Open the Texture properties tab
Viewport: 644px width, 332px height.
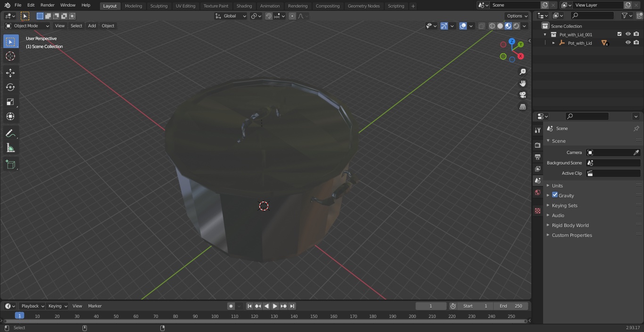(537, 211)
